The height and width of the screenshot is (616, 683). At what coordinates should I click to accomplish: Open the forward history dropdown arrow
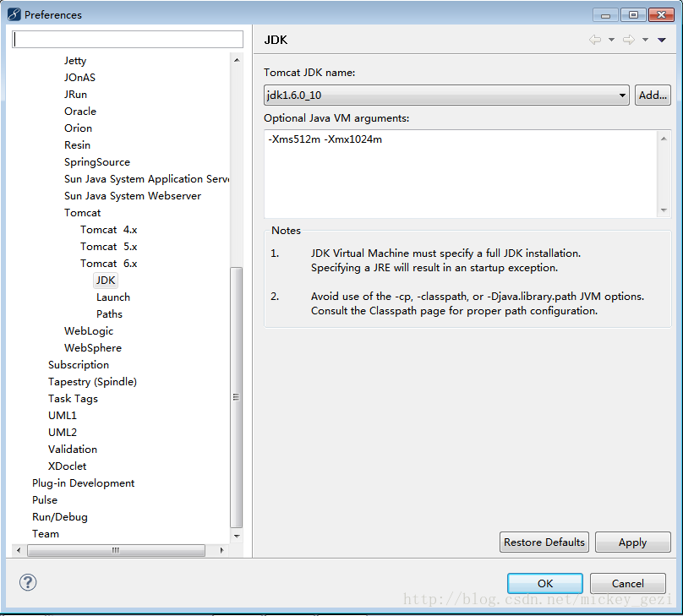(x=645, y=40)
